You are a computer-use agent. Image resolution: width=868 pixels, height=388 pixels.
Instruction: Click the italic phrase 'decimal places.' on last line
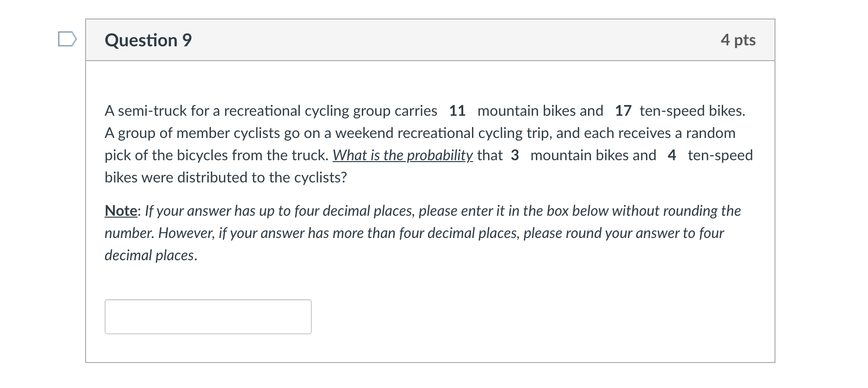tap(151, 256)
